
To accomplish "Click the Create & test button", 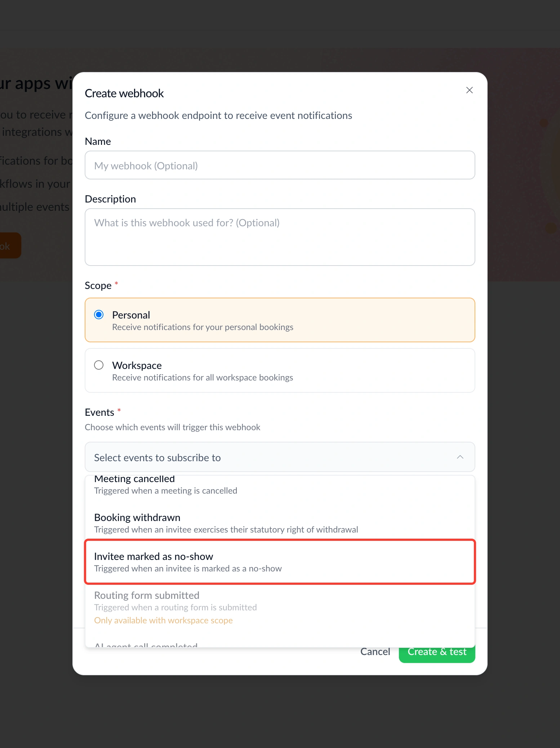I will coord(437,653).
